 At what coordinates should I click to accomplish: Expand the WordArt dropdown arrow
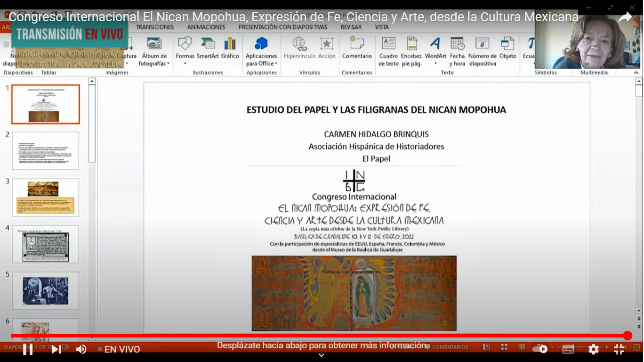[x=435, y=64]
